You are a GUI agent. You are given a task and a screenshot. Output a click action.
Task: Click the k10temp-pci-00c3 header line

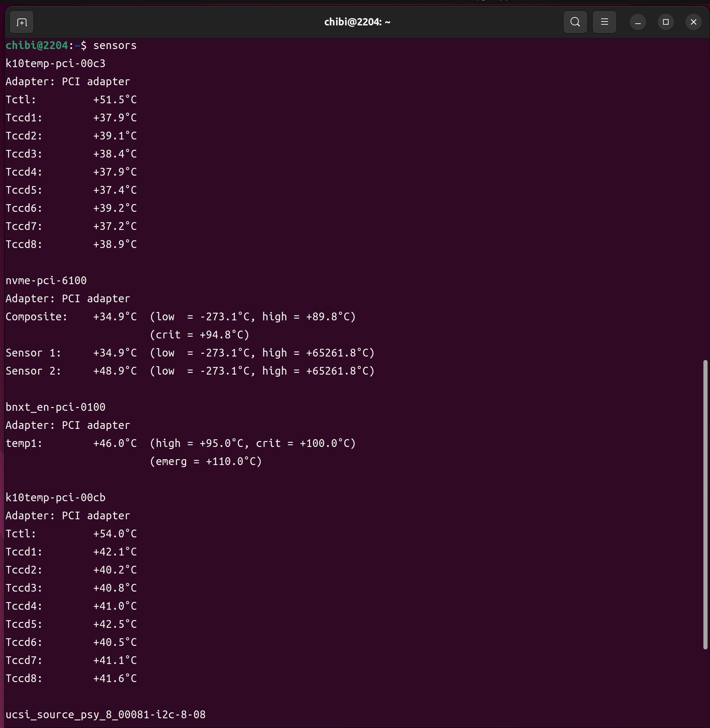55,64
